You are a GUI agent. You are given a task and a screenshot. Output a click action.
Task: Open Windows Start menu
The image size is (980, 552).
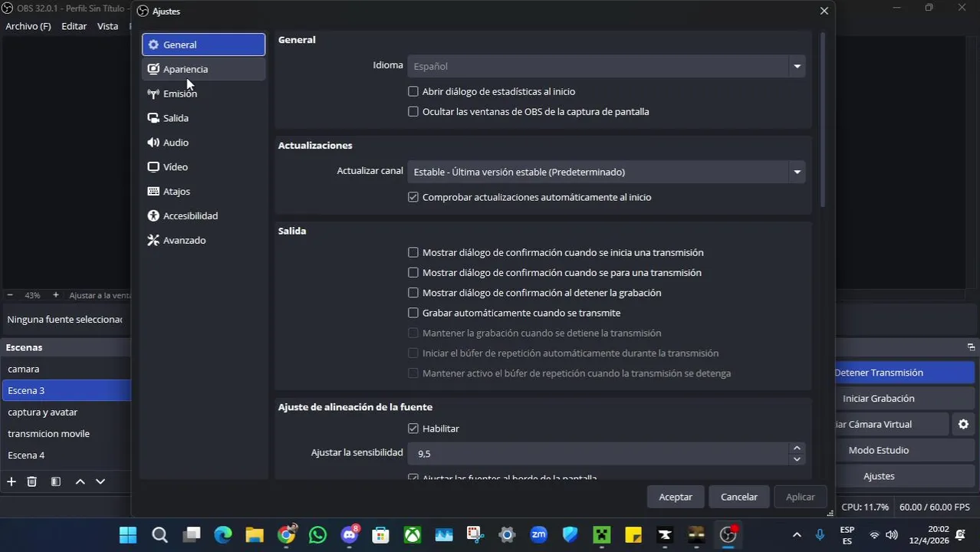pyautogui.click(x=128, y=534)
